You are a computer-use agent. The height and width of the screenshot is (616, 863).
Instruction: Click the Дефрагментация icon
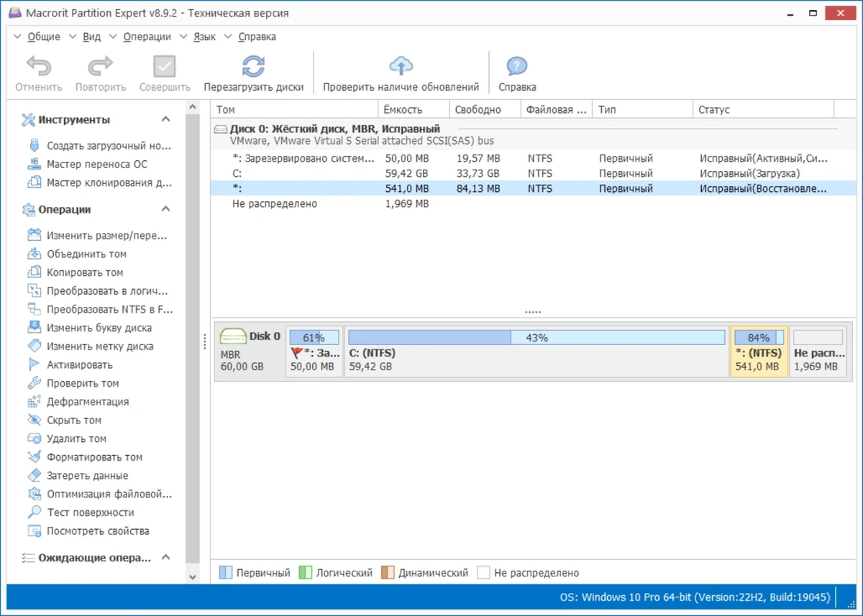pos(34,402)
